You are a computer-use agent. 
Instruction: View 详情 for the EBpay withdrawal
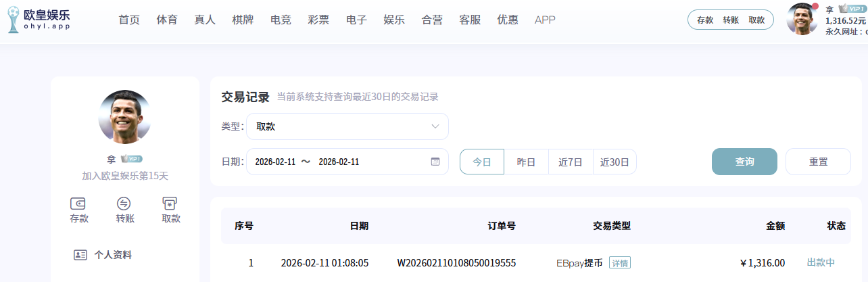[620, 263]
